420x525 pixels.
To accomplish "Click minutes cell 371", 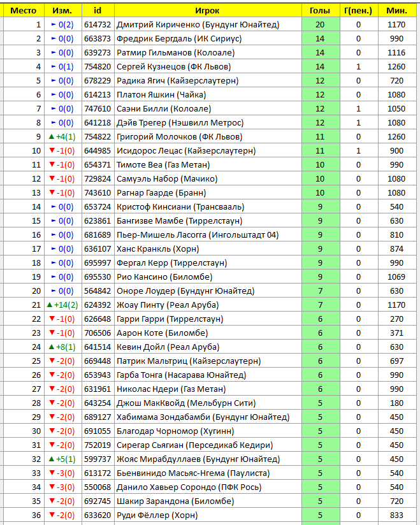I will pyautogui.click(x=397, y=333).
